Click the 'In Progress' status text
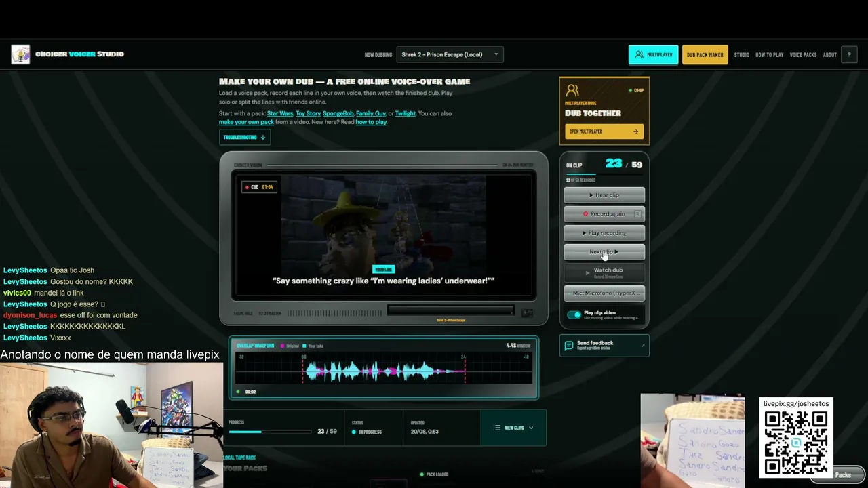The image size is (868, 488). [370, 432]
